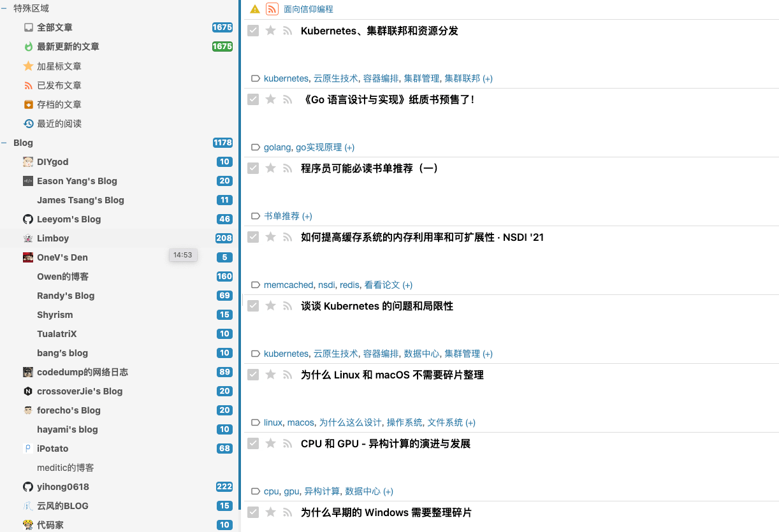779x532 pixels.
Task: Star the 《Go 语言设计与实现》纸质书预售了 article
Action: point(270,99)
